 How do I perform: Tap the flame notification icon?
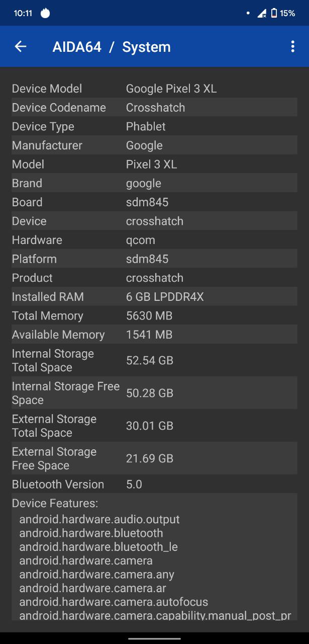[45, 13]
